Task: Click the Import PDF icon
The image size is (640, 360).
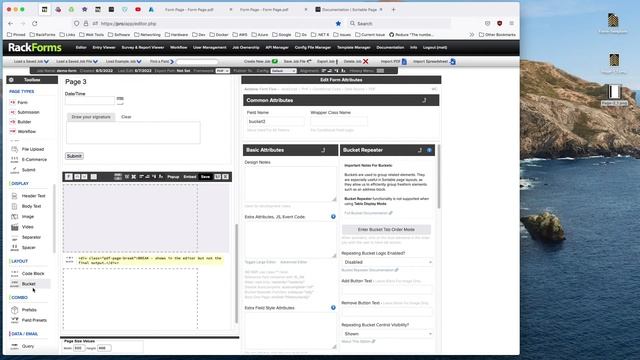Action: pos(404,62)
